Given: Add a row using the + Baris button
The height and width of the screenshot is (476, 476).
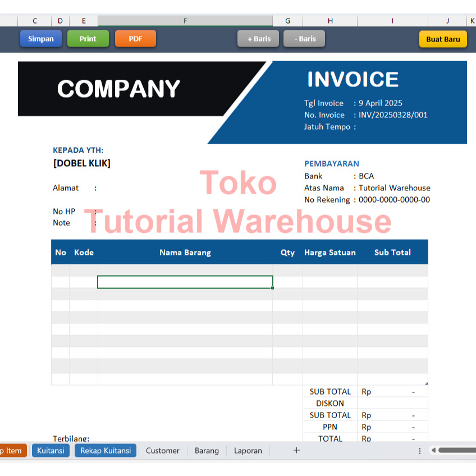Looking at the screenshot, I should (258, 38).
